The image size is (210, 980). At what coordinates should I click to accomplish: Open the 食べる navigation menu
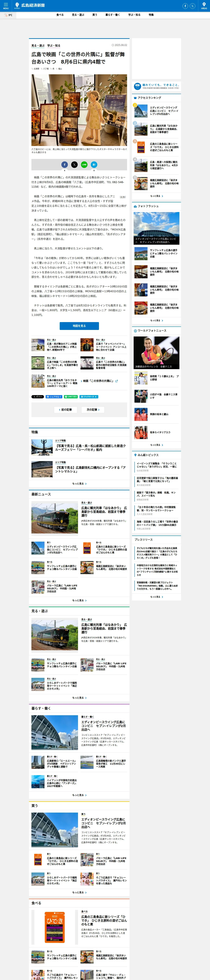coord(60,15)
